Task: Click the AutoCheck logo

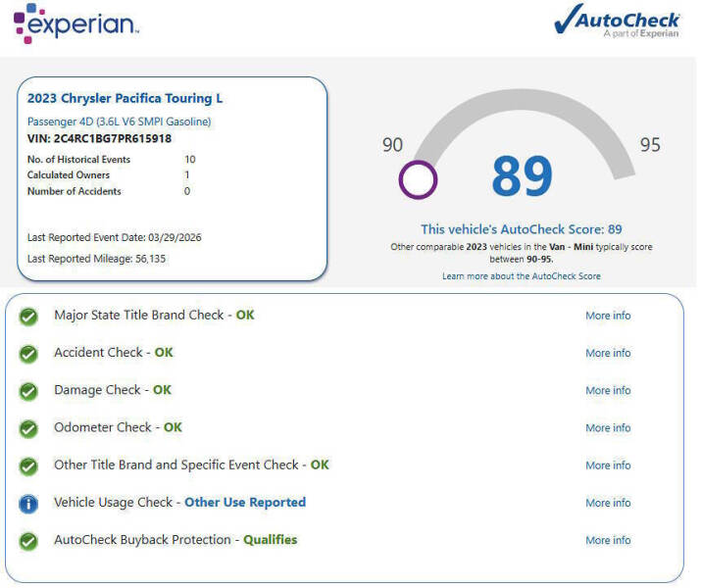Action: (617, 21)
